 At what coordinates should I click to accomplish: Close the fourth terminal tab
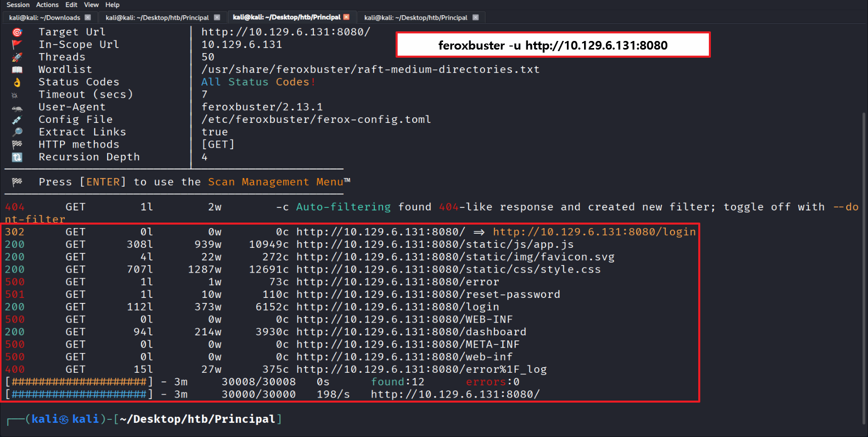[x=475, y=17]
